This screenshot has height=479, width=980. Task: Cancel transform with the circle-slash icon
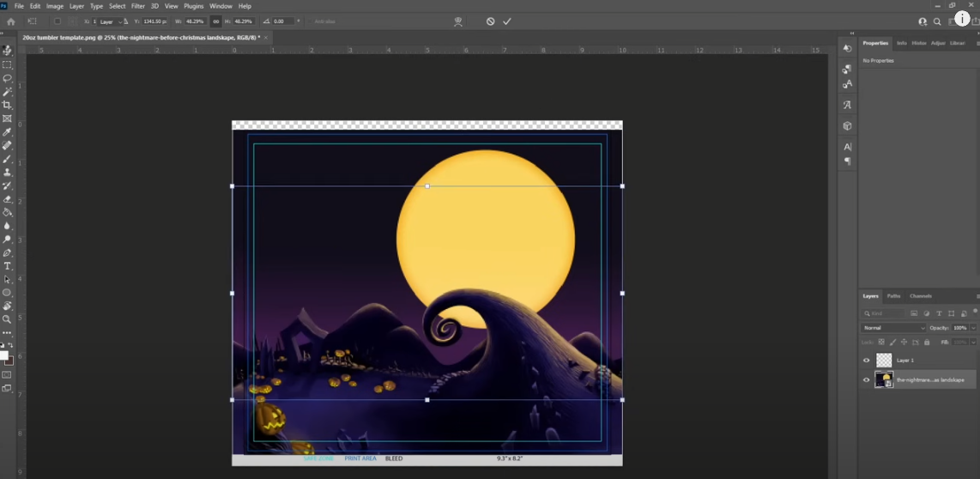[490, 21]
